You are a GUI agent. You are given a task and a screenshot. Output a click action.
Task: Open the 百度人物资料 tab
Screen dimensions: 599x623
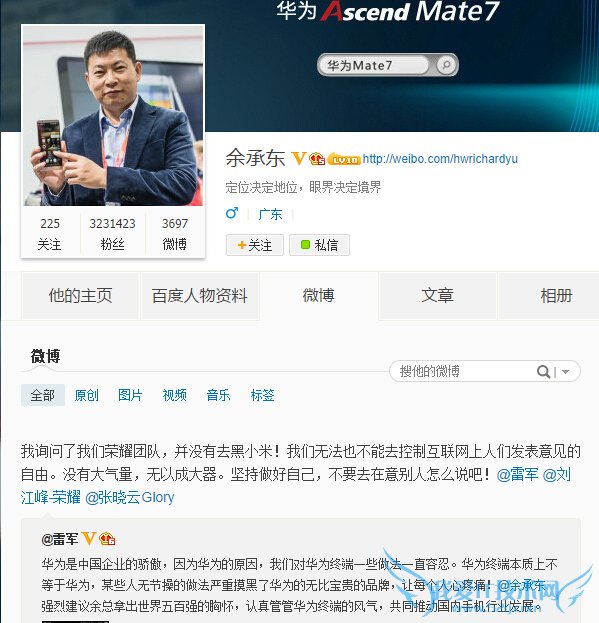point(200,296)
